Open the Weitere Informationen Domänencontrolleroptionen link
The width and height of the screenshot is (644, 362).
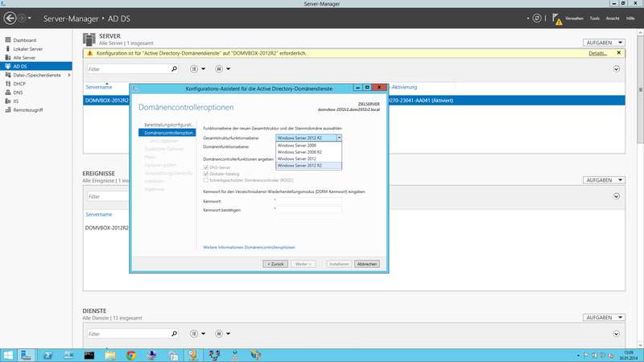point(249,247)
